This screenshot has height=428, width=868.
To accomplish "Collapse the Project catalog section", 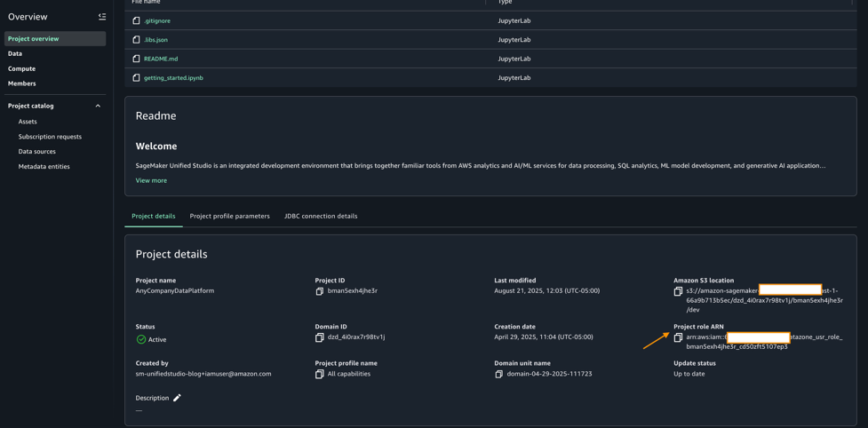I will 98,106.
